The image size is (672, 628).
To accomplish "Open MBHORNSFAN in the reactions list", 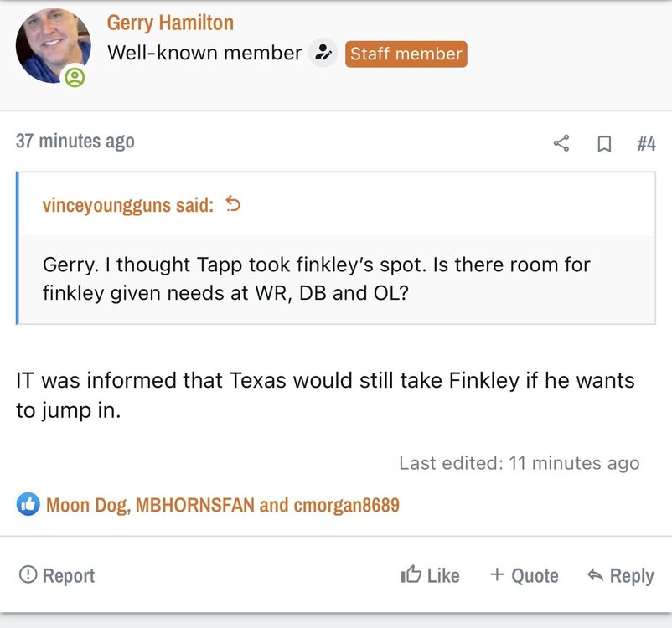I will 194,505.
